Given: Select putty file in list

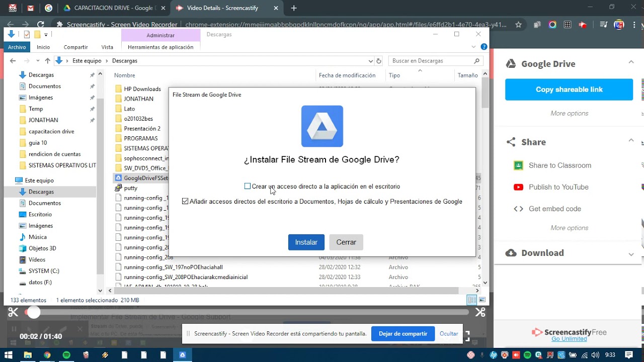Looking at the screenshot, I should point(130,188).
